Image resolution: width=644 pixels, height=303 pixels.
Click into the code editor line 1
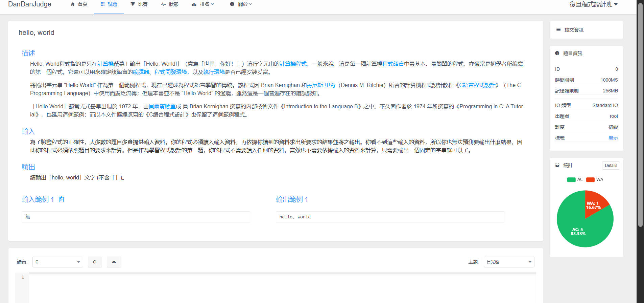click(270, 277)
